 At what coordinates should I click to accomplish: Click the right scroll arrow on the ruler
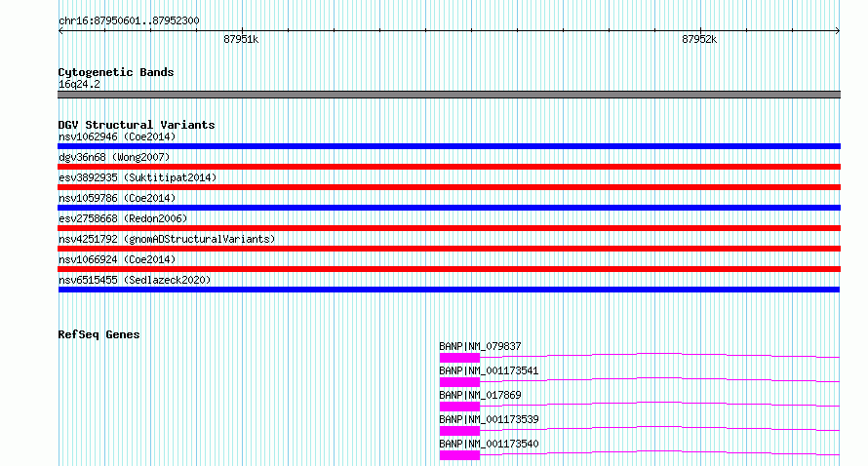click(x=837, y=31)
